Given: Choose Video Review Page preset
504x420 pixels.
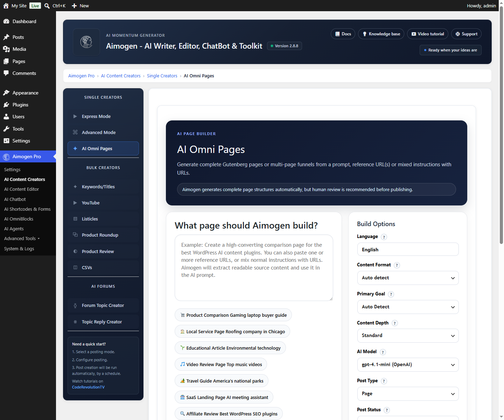Looking at the screenshot, I should point(221,364).
